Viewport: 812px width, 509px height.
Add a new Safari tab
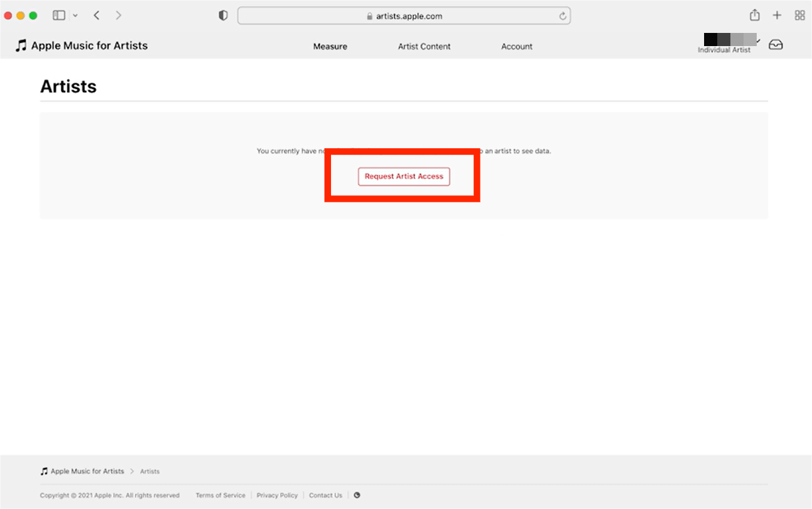(x=777, y=15)
